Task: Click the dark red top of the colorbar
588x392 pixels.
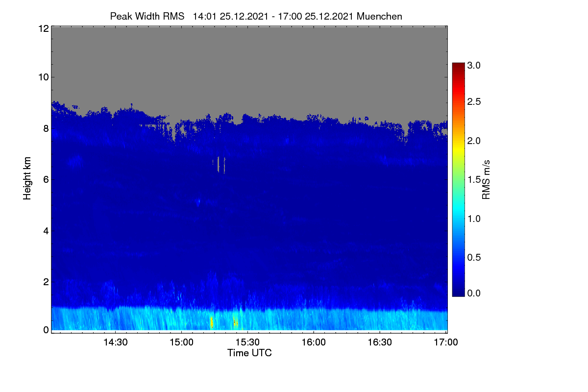Action: [x=458, y=66]
